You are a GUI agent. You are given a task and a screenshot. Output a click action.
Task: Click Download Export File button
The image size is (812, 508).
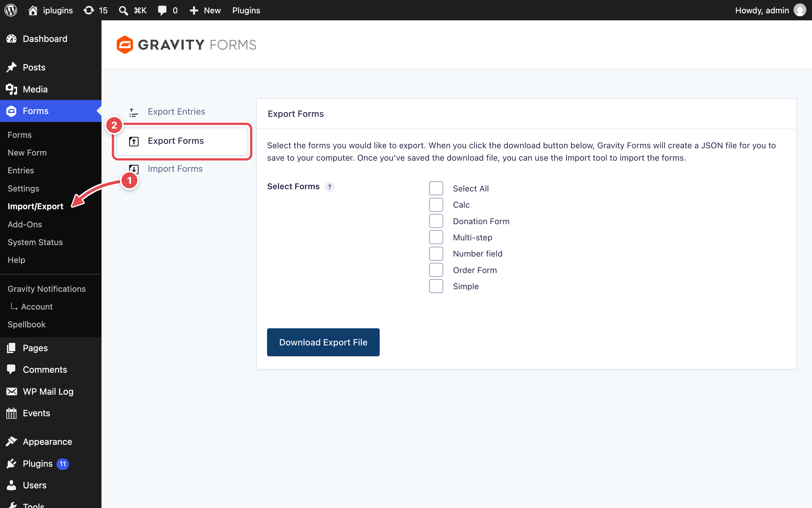tap(323, 342)
